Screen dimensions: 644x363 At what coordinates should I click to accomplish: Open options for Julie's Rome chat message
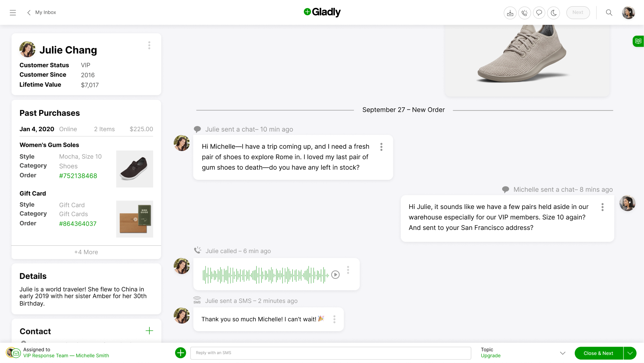[x=381, y=147]
